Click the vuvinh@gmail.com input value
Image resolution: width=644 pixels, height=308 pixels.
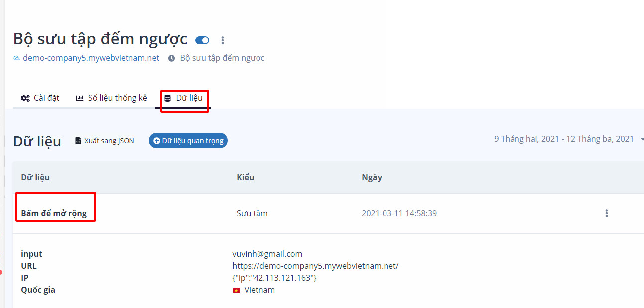pyautogui.click(x=267, y=254)
